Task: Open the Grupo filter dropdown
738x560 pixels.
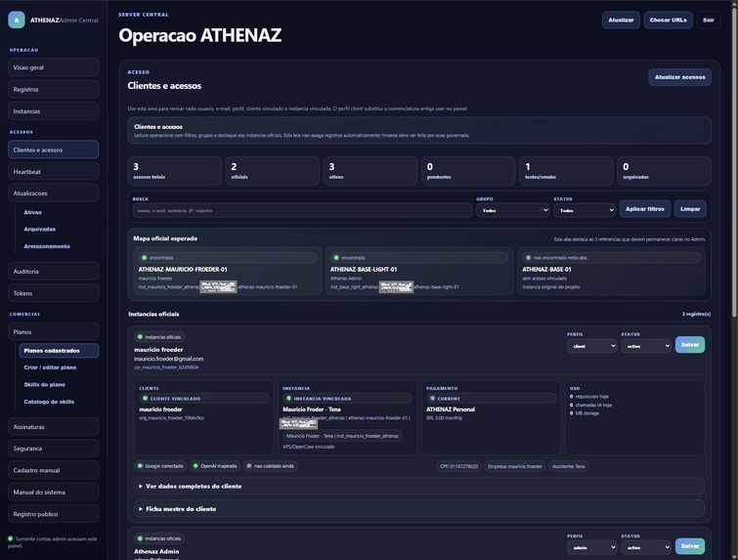Action: tap(512, 210)
